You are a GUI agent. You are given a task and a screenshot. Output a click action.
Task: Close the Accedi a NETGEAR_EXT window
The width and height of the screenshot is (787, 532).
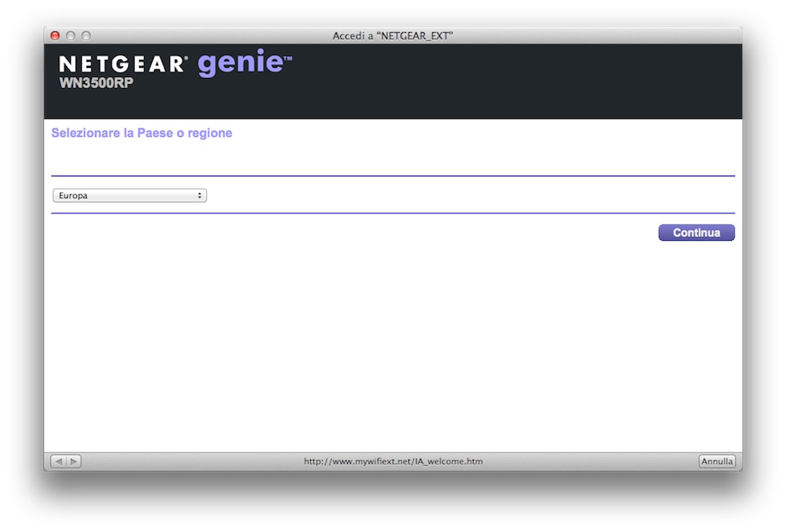(x=55, y=35)
